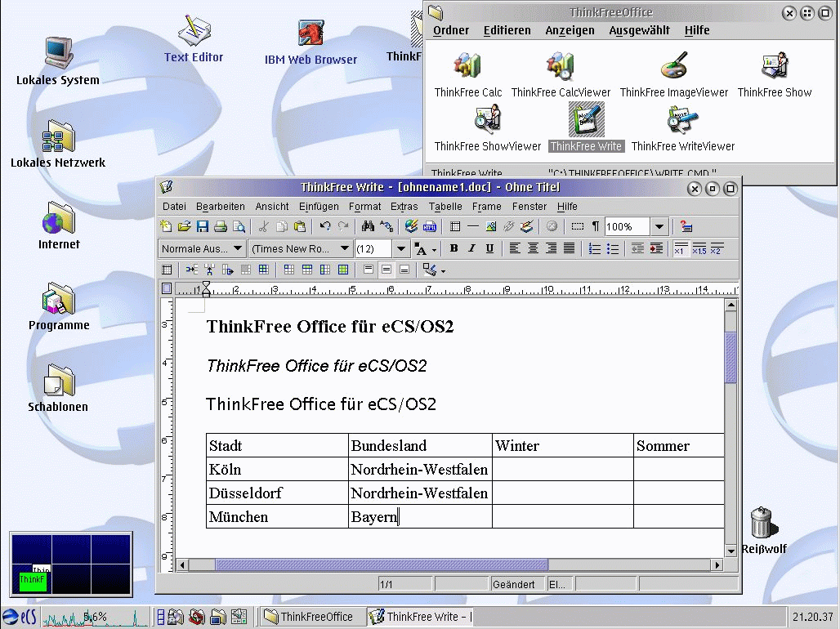Paste from clipboard in the toolbar
840x629 pixels.
coord(300,226)
